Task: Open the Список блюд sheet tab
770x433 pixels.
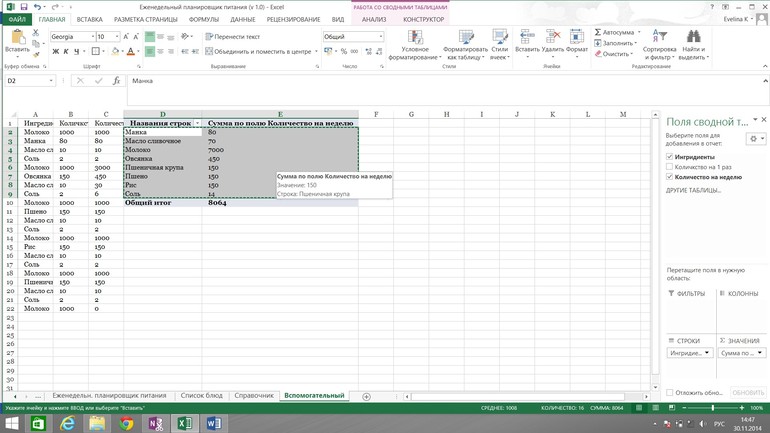Action: point(201,396)
